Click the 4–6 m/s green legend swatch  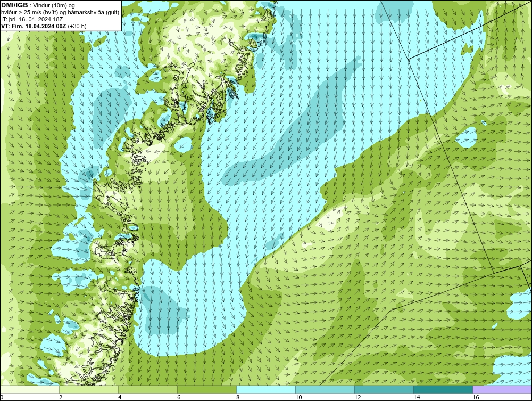click(x=147, y=389)
